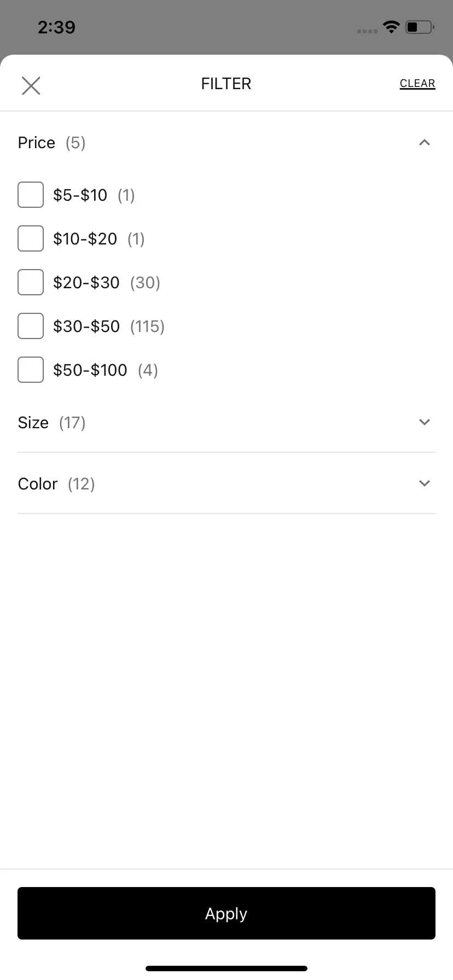The image size is (453, 980).
Task: Check the $10-$20 price checkbox
Action: tap(31, 238)
